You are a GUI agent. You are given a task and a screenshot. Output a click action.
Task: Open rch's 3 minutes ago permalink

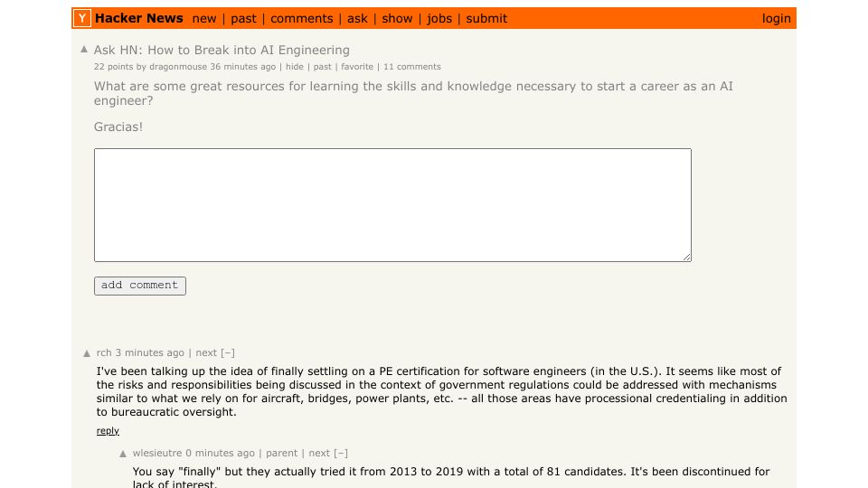pos(149,353)
